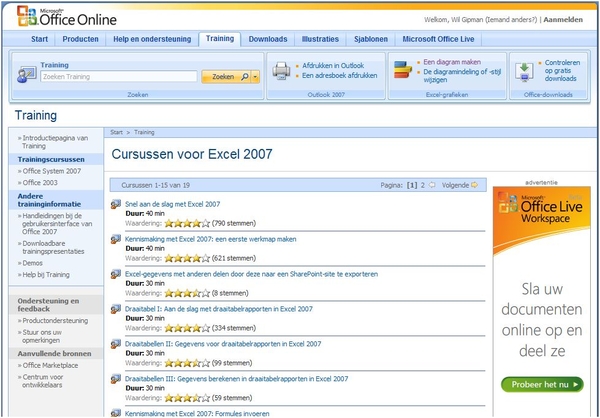Click the Cursussen 1-15 van 19 text
The width and height of the screenshot is (600, 418).
[x=156, y=185]
